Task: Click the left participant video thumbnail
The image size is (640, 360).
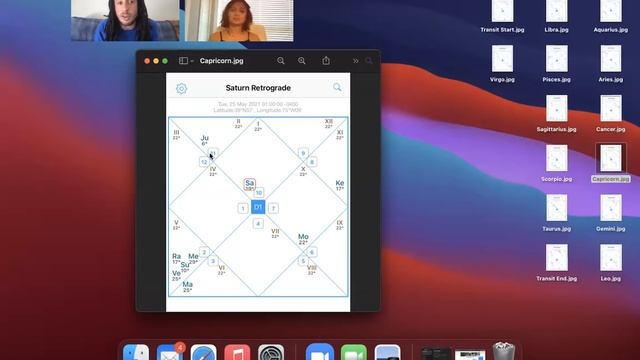Action: (x=125, y=20)
